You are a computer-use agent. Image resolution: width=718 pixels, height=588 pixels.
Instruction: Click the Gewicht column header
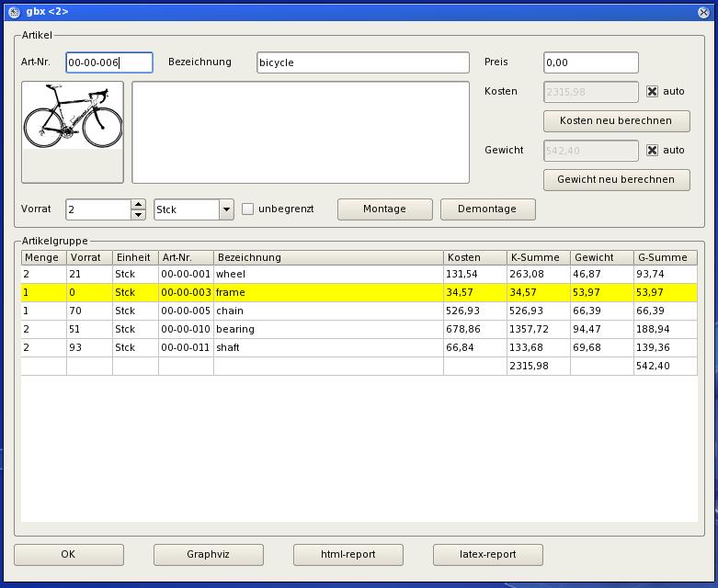(601, 257)
